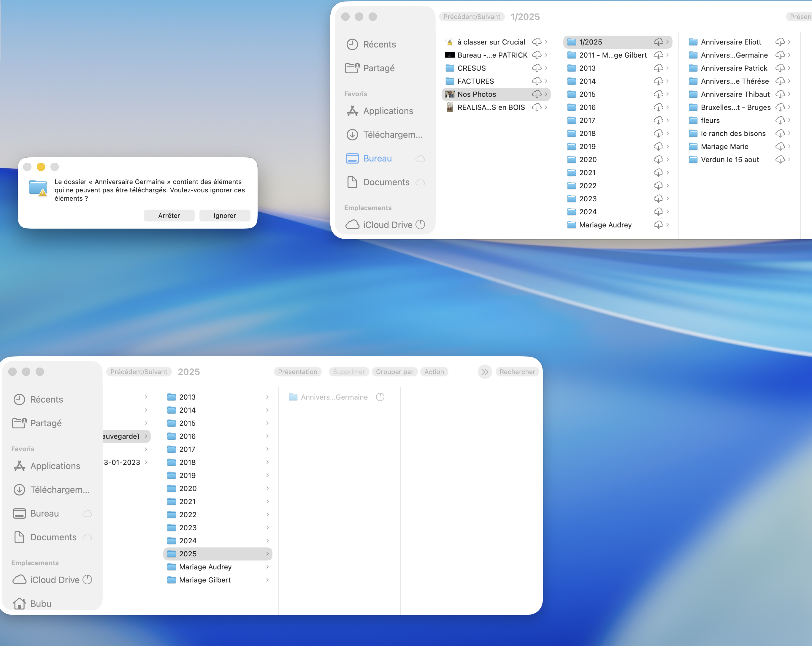Open Grouper par in bottom Finder toolbar
Screen dimensions: 812x646
pos(394,372)
